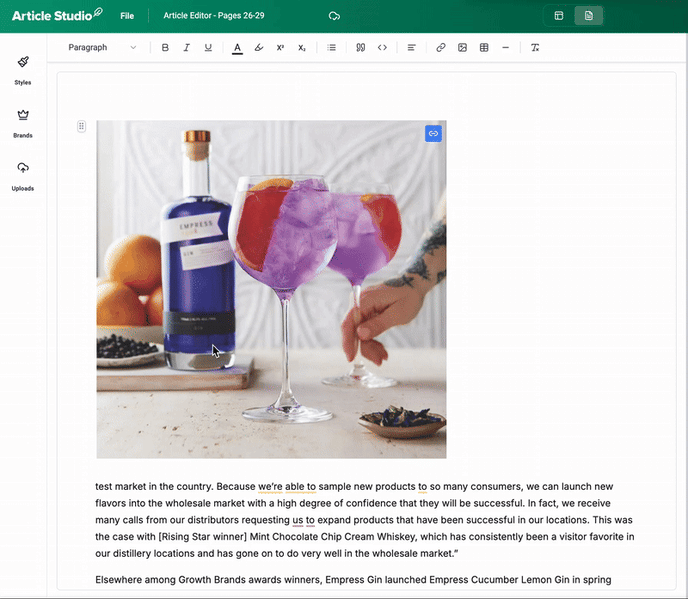
Task: Toggle italic text formatting
Action: (x=186, y=48)
